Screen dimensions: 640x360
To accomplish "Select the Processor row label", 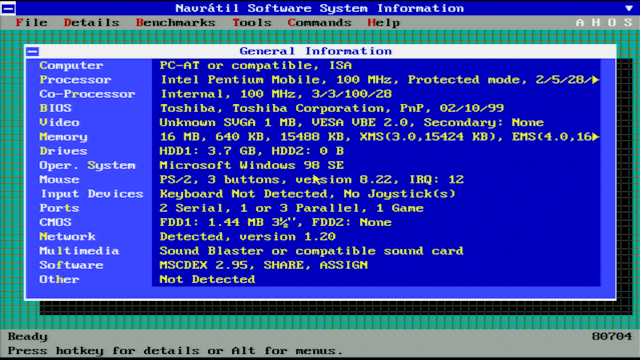I will [x=75, y=80].
